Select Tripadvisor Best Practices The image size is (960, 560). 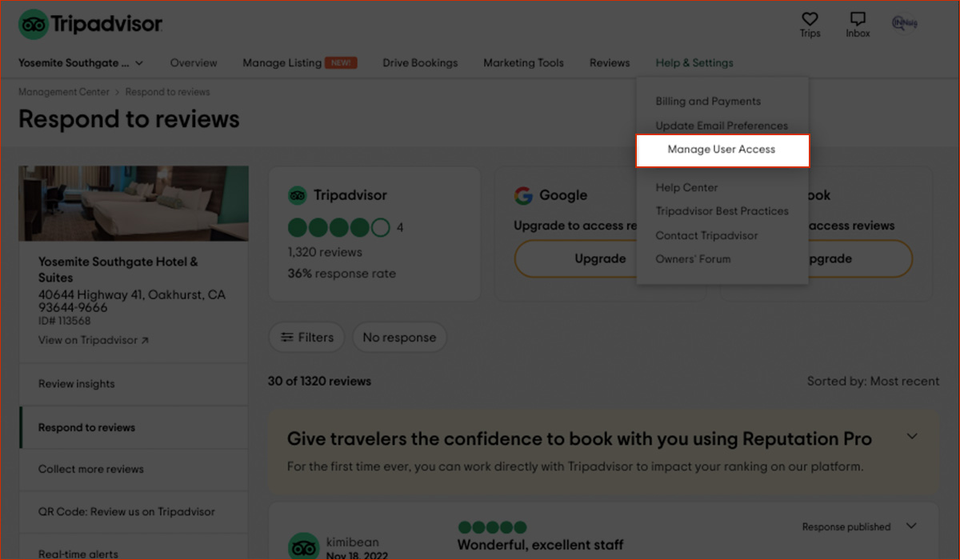tap(722, 211)
